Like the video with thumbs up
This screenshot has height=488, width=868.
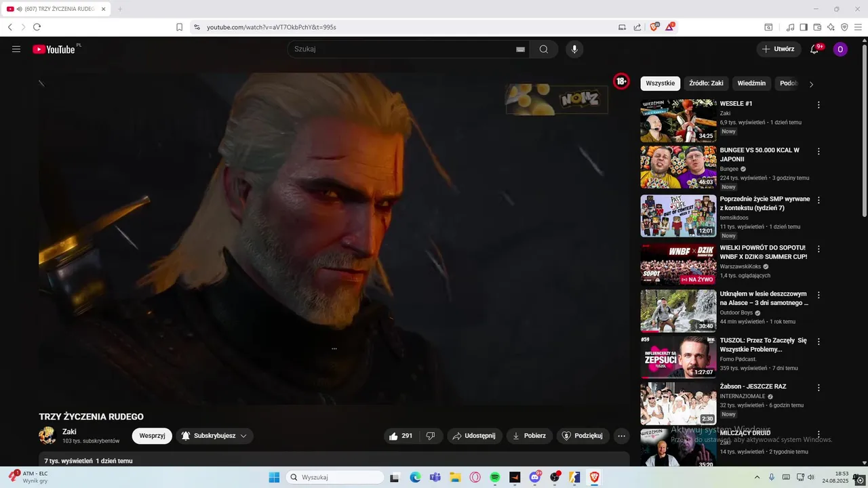click(400, 436)
